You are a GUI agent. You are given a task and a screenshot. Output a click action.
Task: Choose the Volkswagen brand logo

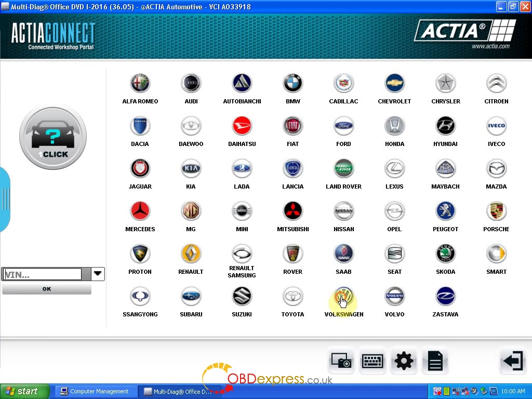pyautogui.click(x=343, y=296)
